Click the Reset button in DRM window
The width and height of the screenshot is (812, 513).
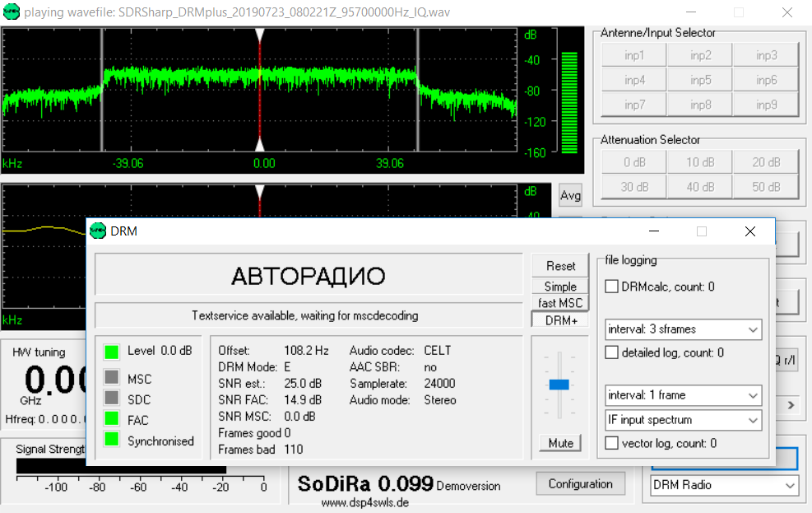pos(560,266)
